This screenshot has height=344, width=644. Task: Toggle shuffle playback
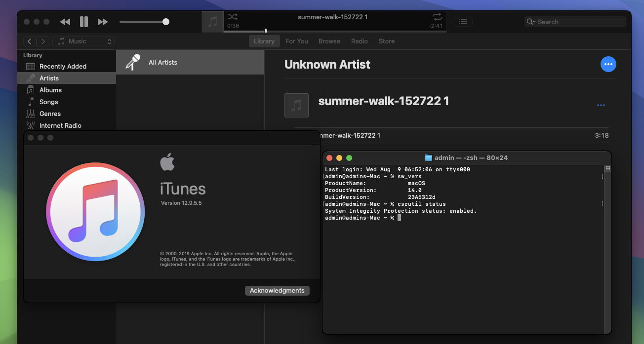tap(233, 17)
